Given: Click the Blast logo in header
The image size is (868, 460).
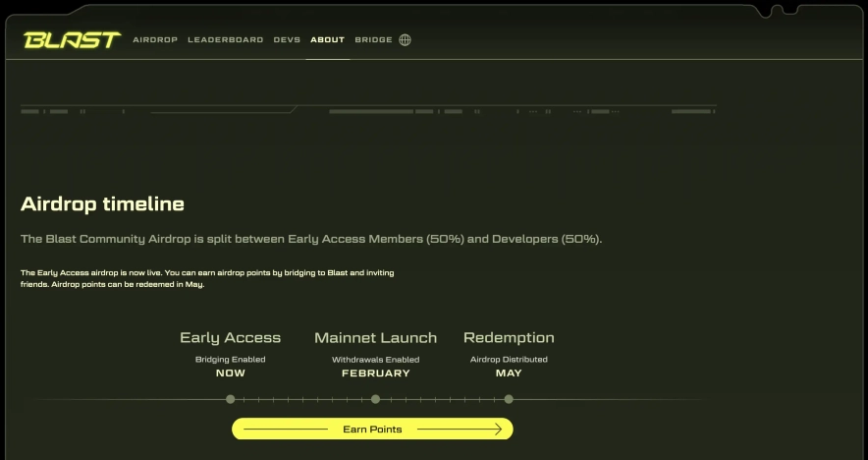Looking at the screenshot, I should coord(72,40).
